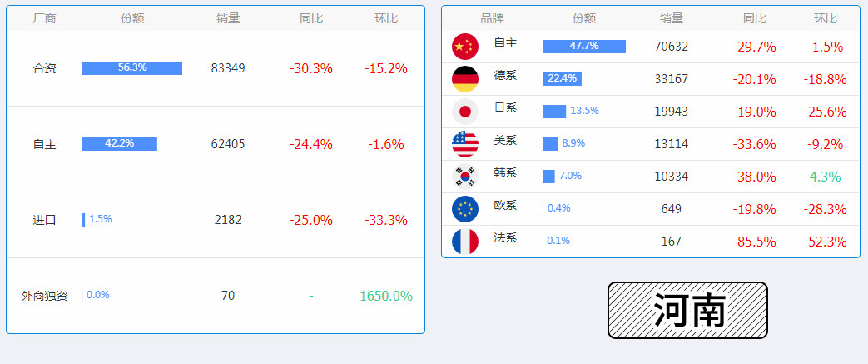This screenshot has width=868, height=364.
Task: Sort by 同比 column in brand table
Action: point(754,18)
